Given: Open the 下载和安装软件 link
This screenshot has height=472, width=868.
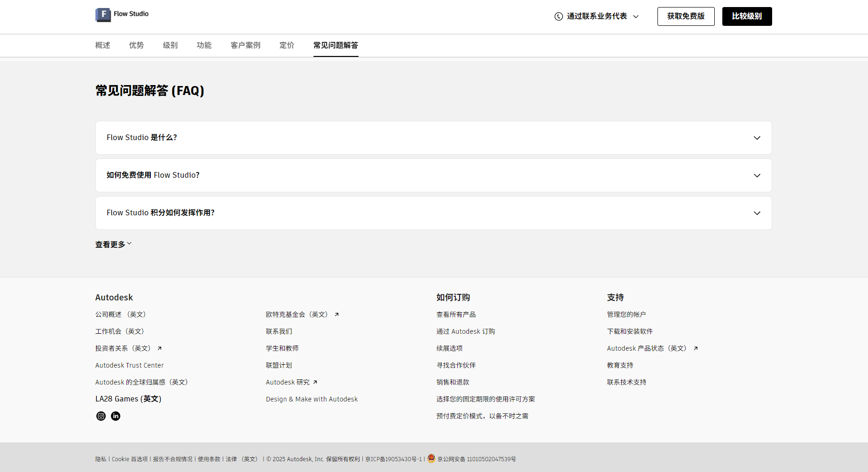Looking at the screenshot, I should tap(630, 331).
